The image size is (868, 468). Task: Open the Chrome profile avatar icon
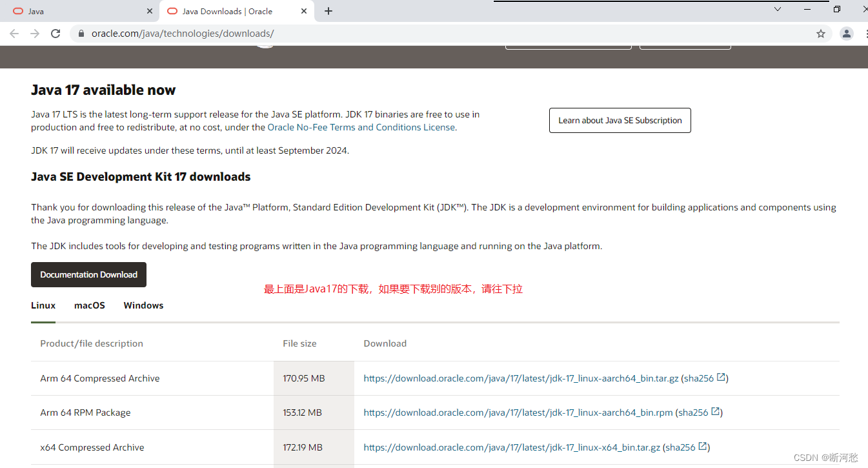click(x=847, y=34)
